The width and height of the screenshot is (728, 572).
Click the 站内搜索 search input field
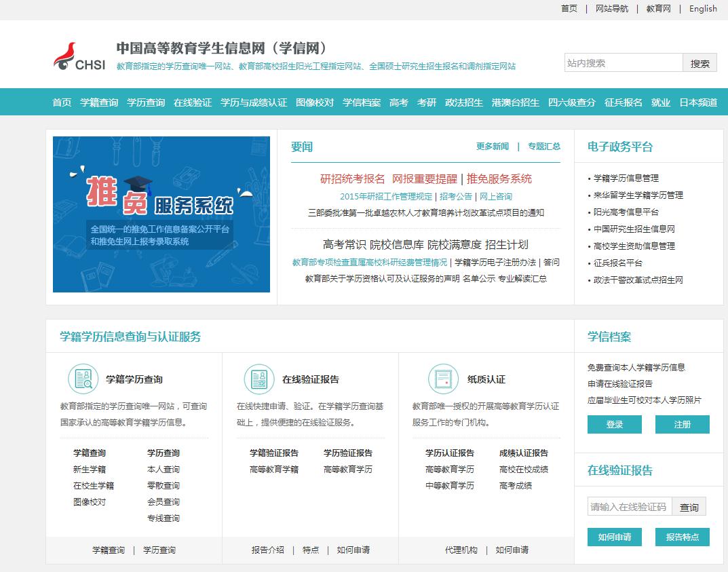623,62
